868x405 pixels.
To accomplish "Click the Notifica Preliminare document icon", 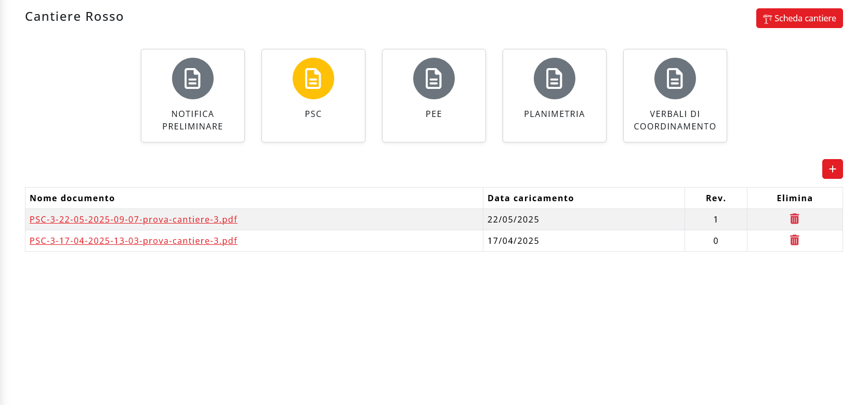I will pyautogui.click(x=193, y=79).
